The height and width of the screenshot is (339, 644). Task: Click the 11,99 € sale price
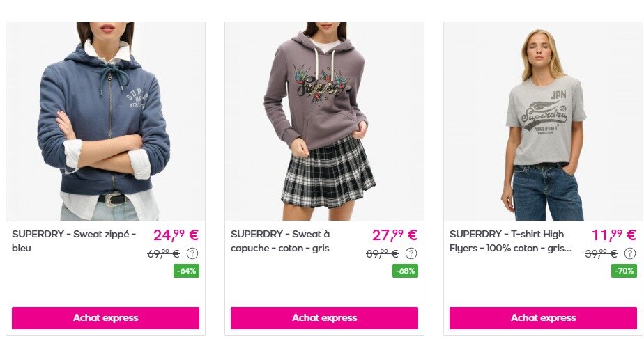pyautogui.click(x=614, y=235)
